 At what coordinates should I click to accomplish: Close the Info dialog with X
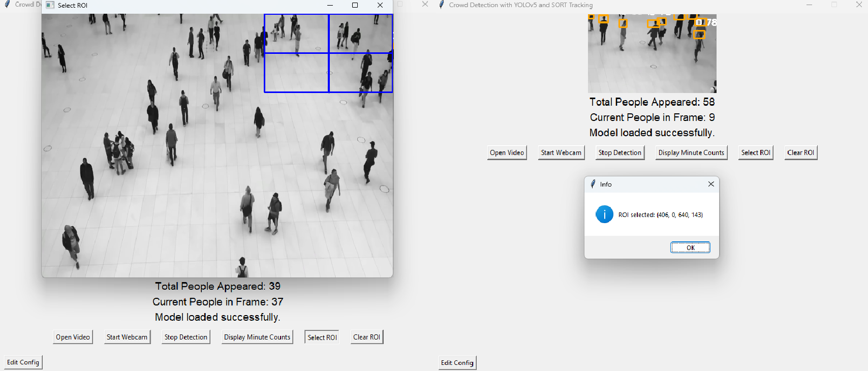coord(711,184)
